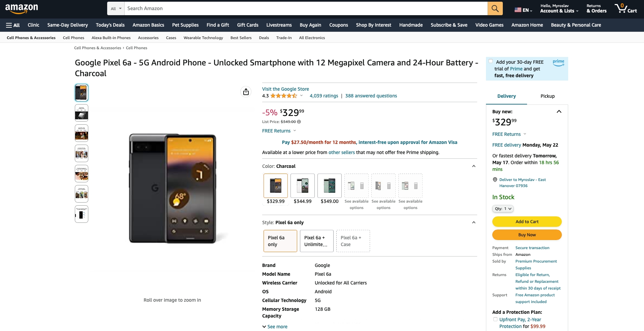Click the Add to Cart button
The image size is (644, 331).
point(527,221)
